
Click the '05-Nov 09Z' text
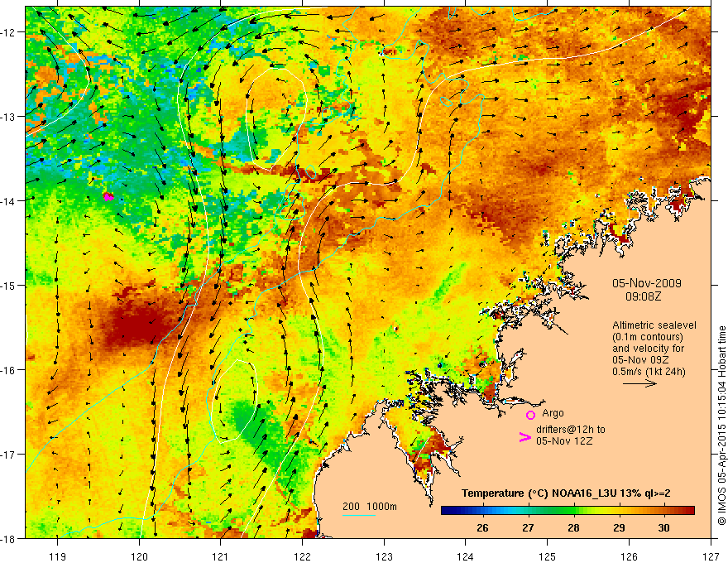(x=639, y=360)
